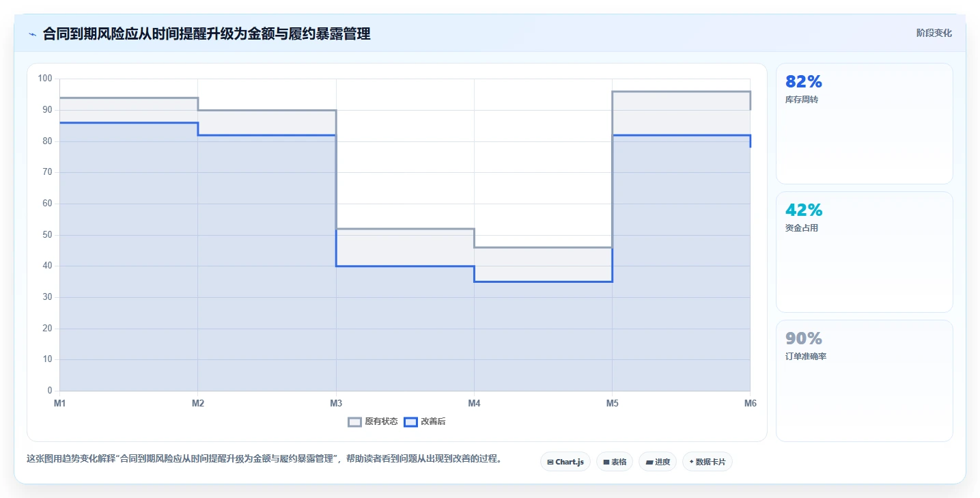Click the 资金占用 label

pos(802,228)
